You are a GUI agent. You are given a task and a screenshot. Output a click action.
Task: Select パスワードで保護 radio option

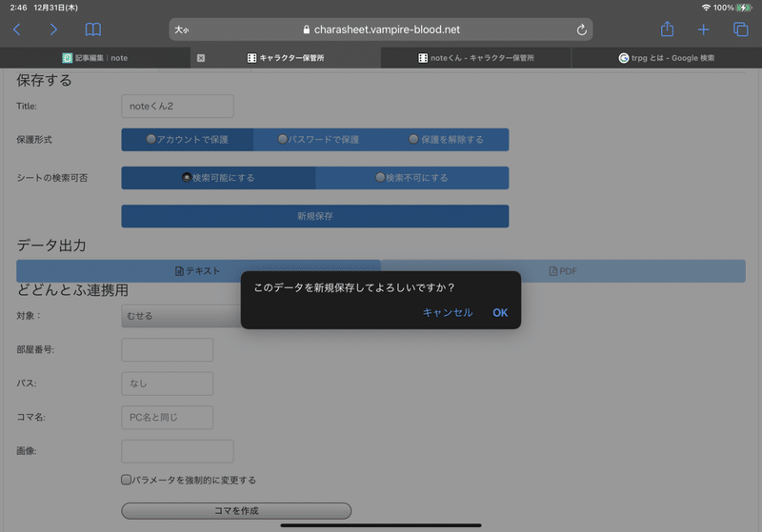tap(318, 139)
